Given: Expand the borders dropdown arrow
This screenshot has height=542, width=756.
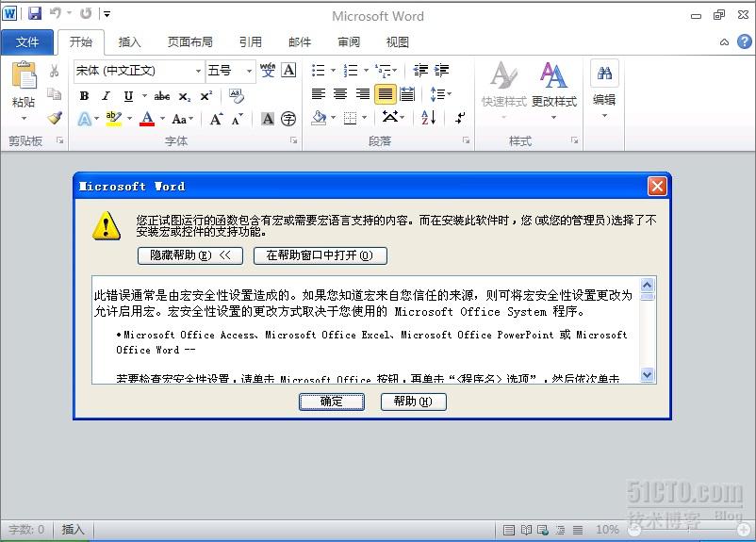Looking at the screenshot, I should [x=364, y=118].
